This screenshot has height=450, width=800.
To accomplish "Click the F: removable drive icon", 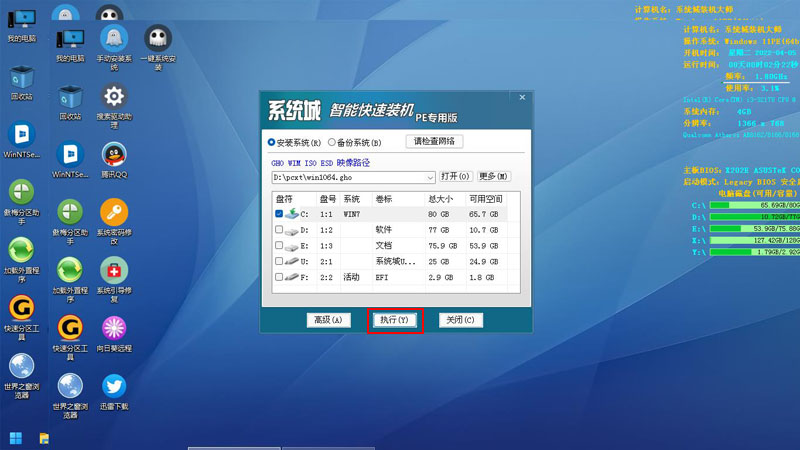I will [x=292, y=278].
